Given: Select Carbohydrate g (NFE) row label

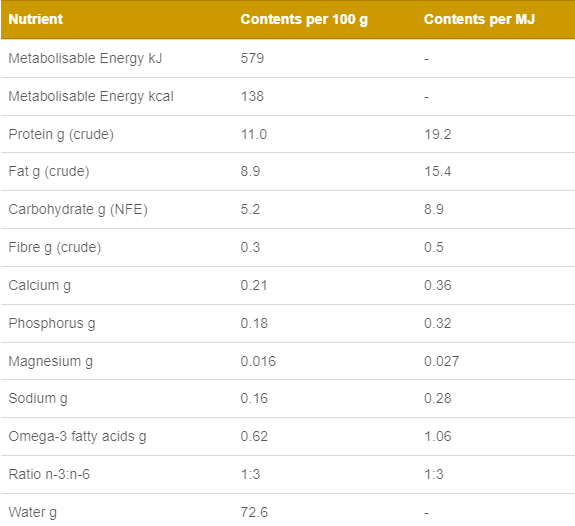Looking at the screenshot, I should pyautogui.click(x=78, y=209).
